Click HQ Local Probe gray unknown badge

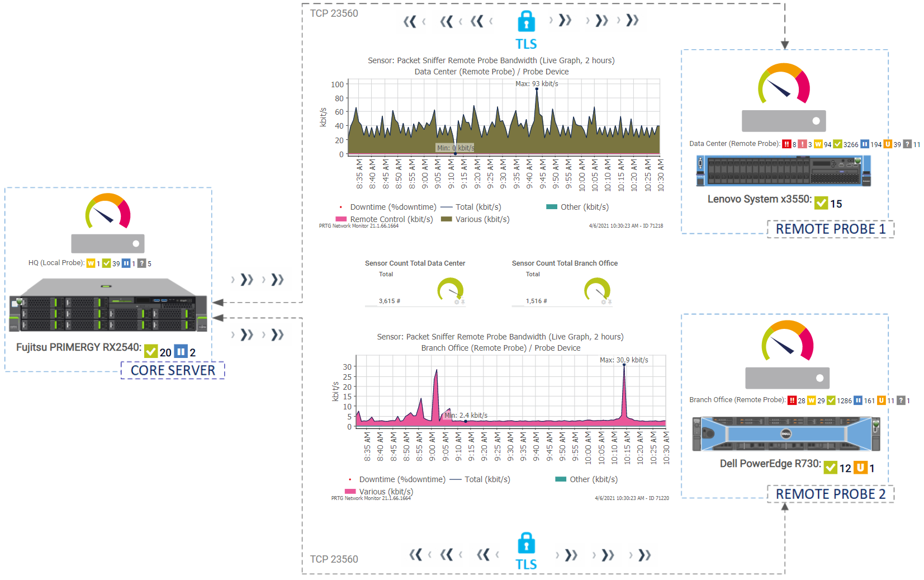pyautogui.click(x=142, y=263)
